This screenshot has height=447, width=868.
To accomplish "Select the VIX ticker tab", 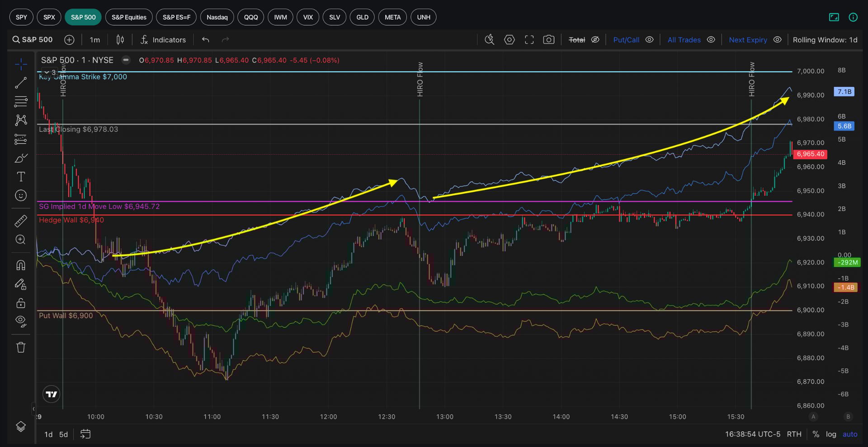I will pos(308,17).
